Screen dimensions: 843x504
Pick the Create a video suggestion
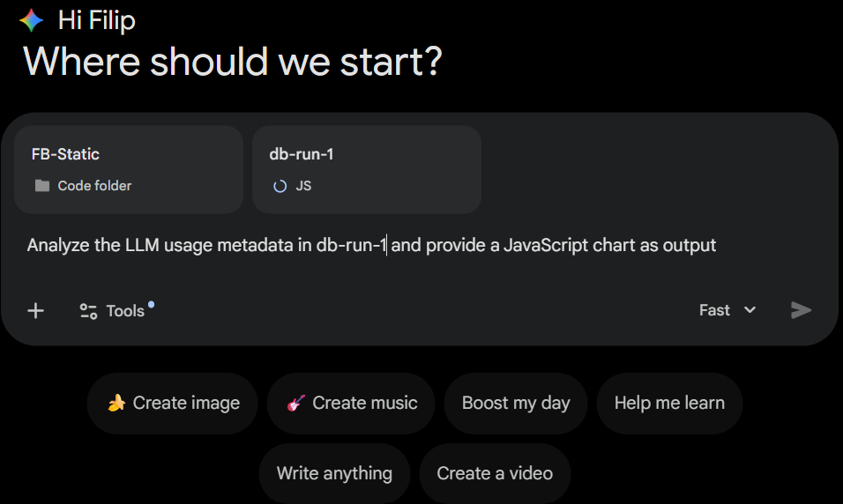tap(495, 473)
